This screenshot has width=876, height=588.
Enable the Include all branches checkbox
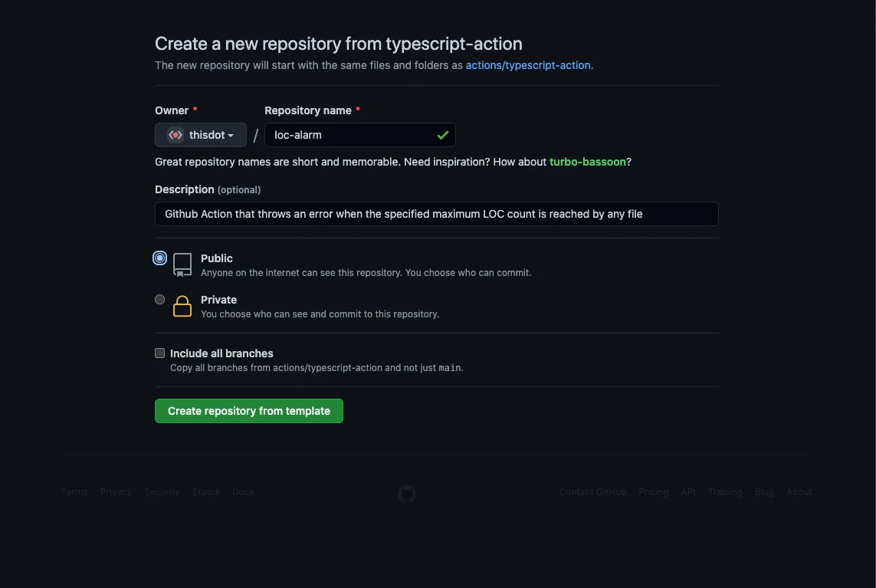pyautogui.click(x=159, y=353)
